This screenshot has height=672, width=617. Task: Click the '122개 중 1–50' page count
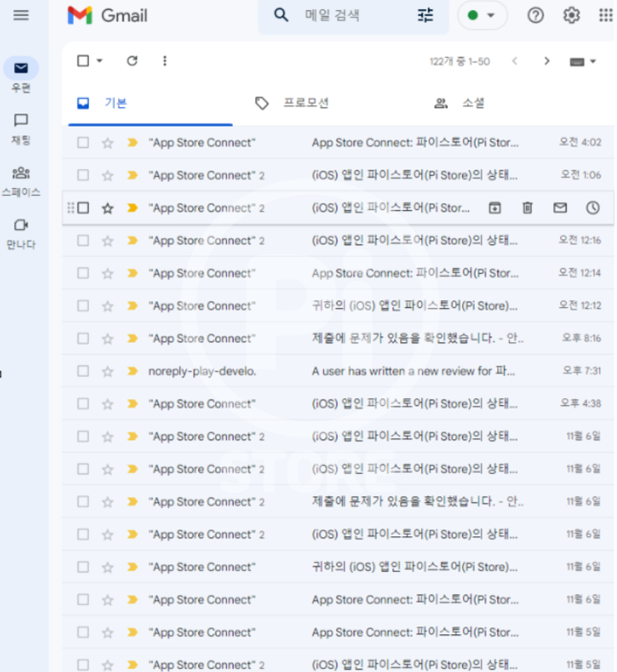click(460, 61)
